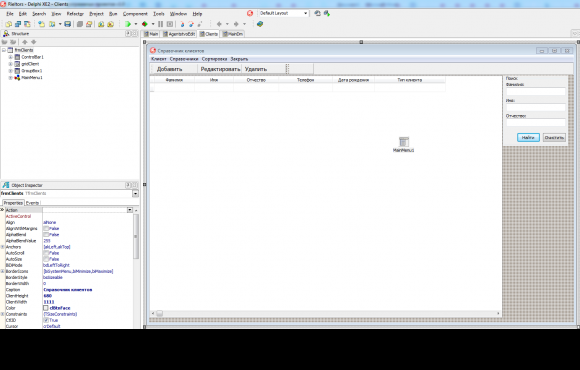This screenshot has width=580, height=370.
Task: Toggle the AutoScroll property checkbox
Action: [46, 253]
